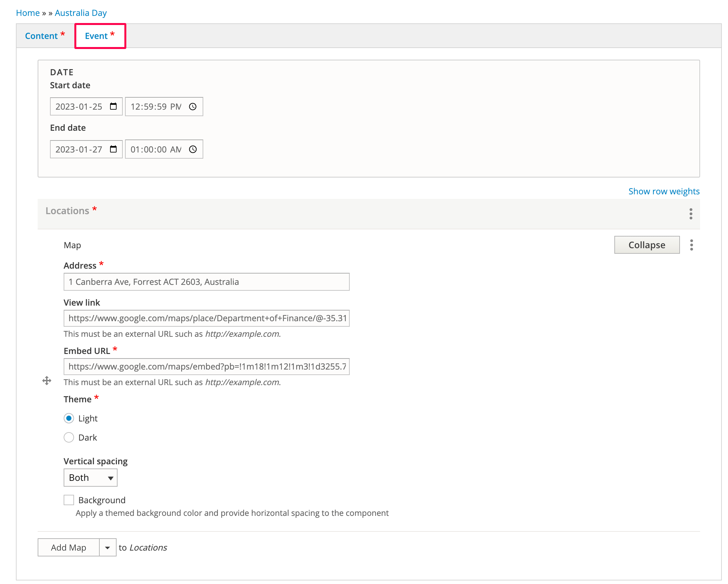Enable the Background checkbox

69,500
